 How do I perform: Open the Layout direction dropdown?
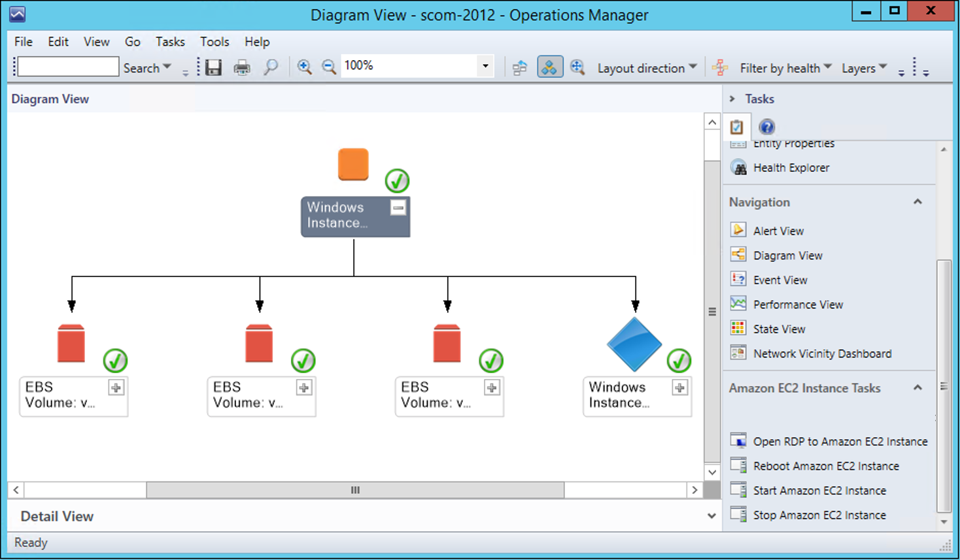647,68
